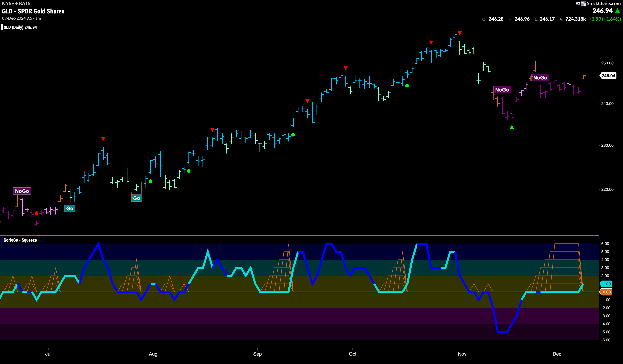The image size is (623, 364).
Task: Click the green dot in mid-September
Action: coord(293,135)
